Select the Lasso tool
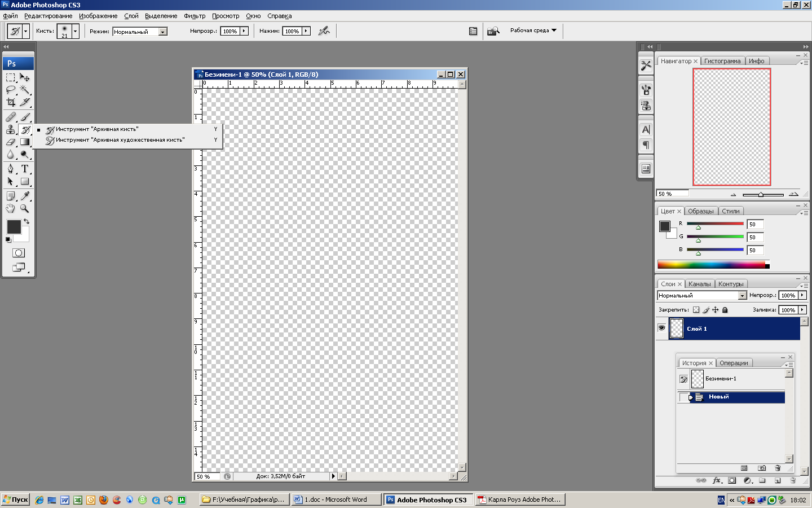Screen dimensions: 812x508 [x=11, y=90]
